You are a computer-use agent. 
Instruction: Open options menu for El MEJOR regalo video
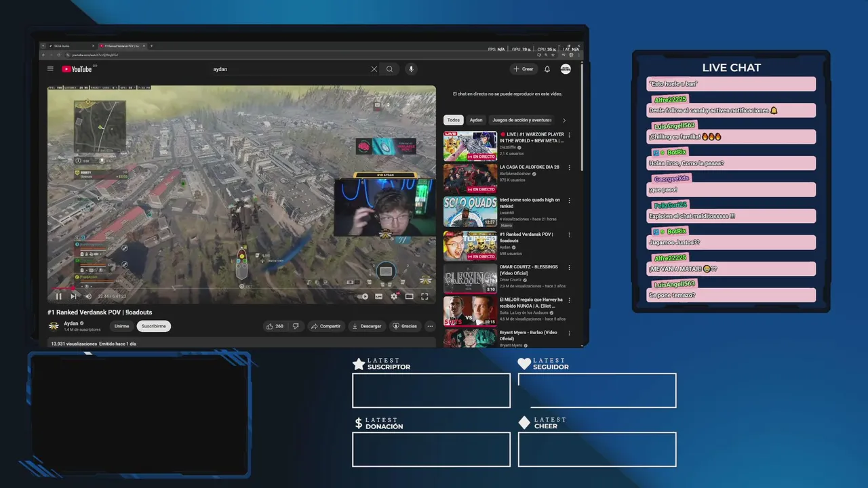[569, 300]
